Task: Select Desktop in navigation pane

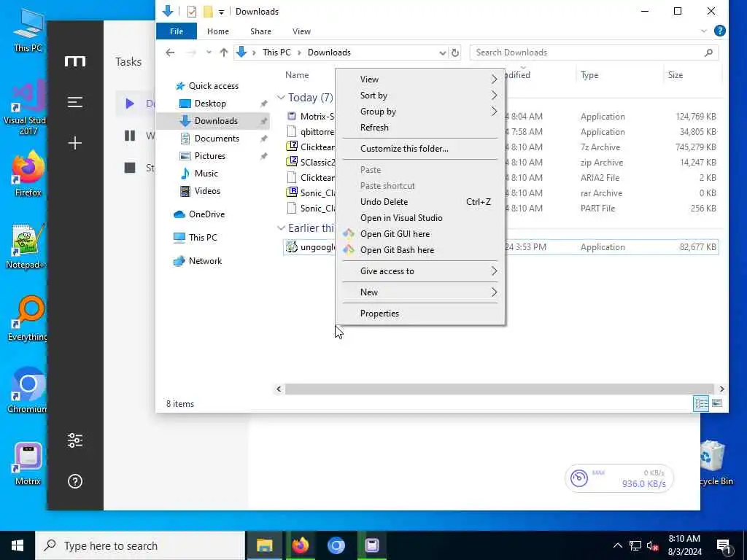Action: click(210, 104)
